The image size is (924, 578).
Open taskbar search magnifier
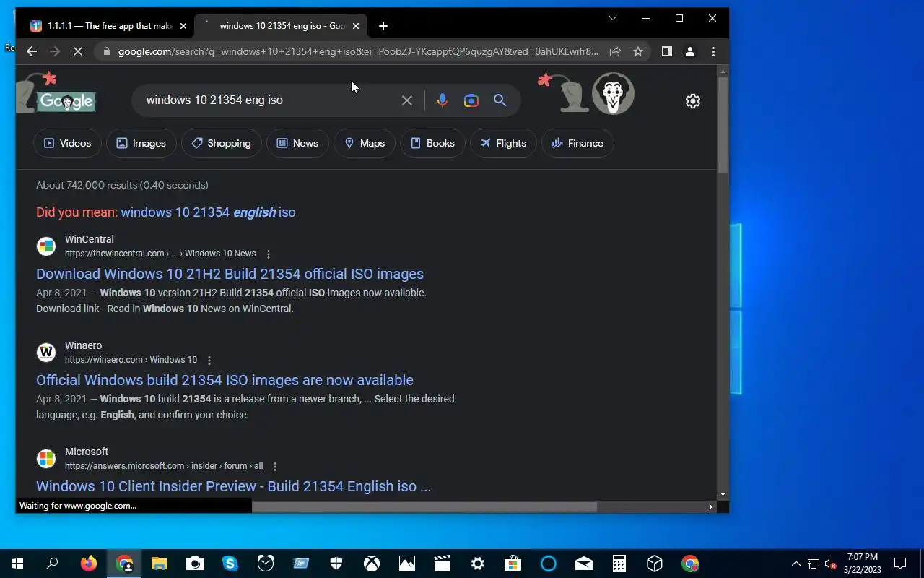[x=52, y=564]
